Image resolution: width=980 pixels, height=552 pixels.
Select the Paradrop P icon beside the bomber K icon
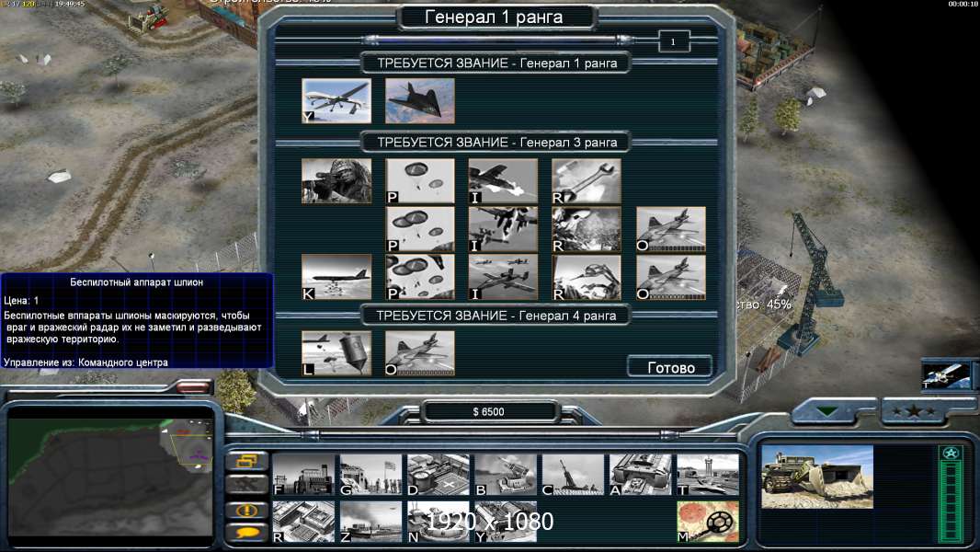pyautogui.click(x=420, y=277)
